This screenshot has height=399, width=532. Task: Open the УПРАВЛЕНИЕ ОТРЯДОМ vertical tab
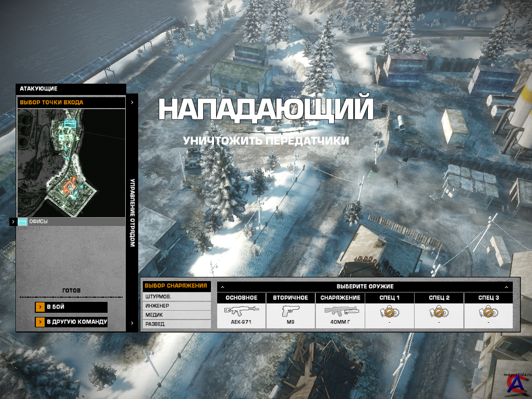(132, 212)
